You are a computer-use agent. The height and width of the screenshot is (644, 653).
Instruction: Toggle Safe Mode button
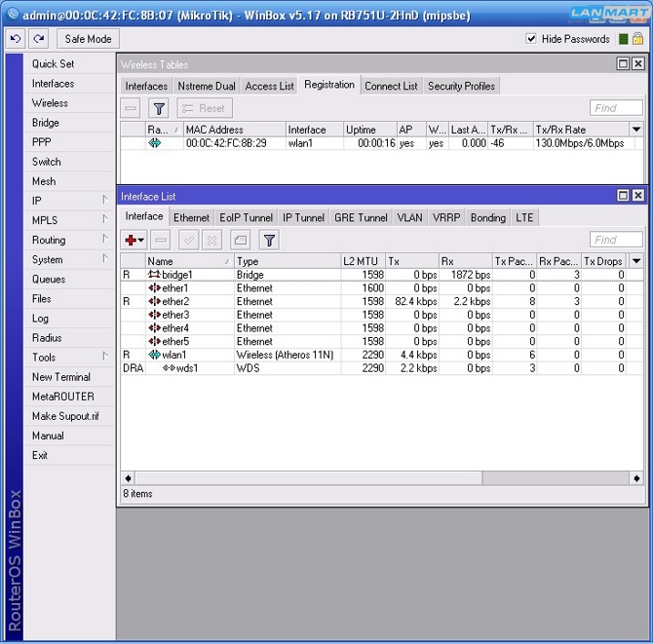pyautogui.click(x=88, y=39)
